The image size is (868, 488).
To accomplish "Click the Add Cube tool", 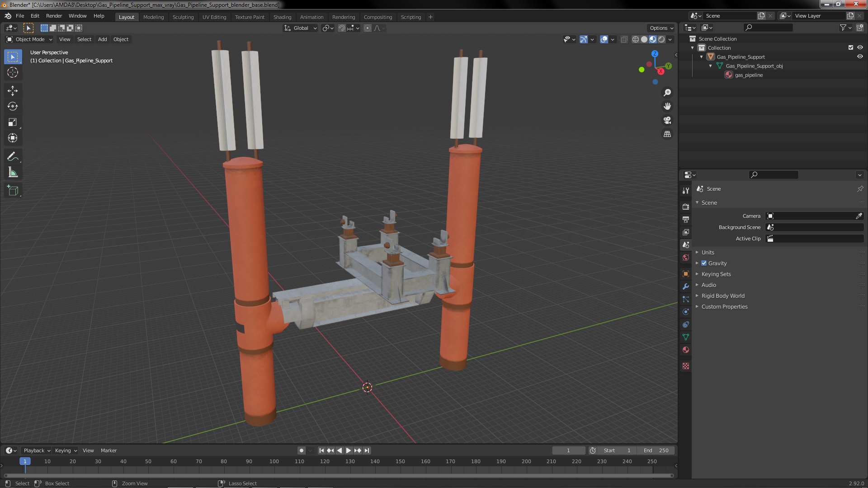I will pos(13,191).
